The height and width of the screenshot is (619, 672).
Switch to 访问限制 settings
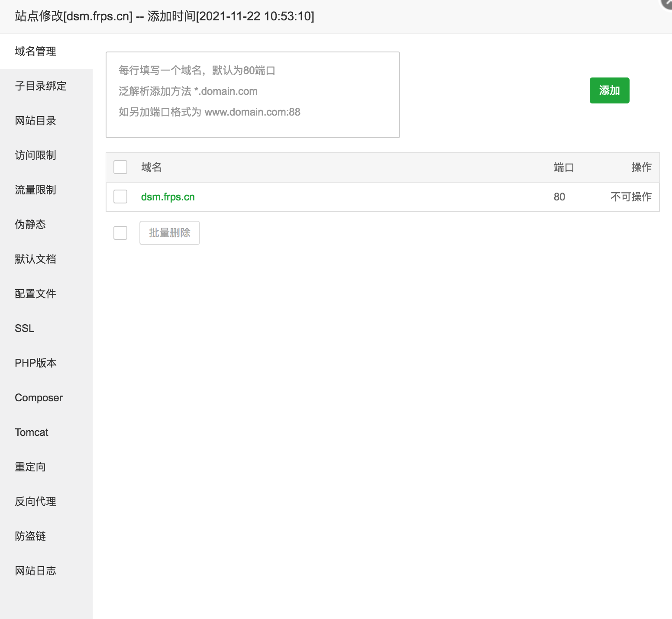[35, 155]
